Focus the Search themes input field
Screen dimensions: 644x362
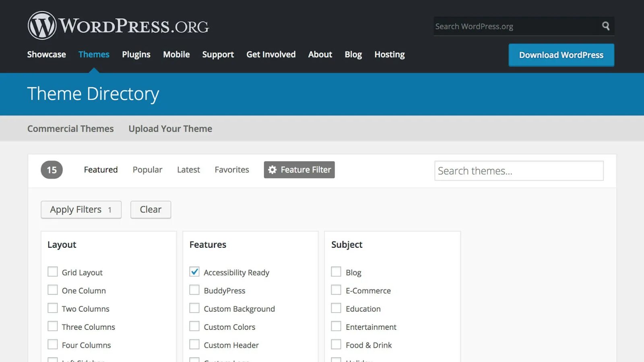pyautogui.click(x=519, y=171)
